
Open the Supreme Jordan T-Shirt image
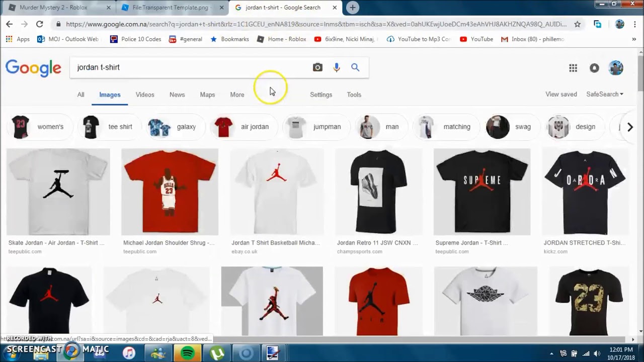tap(482, 192)
